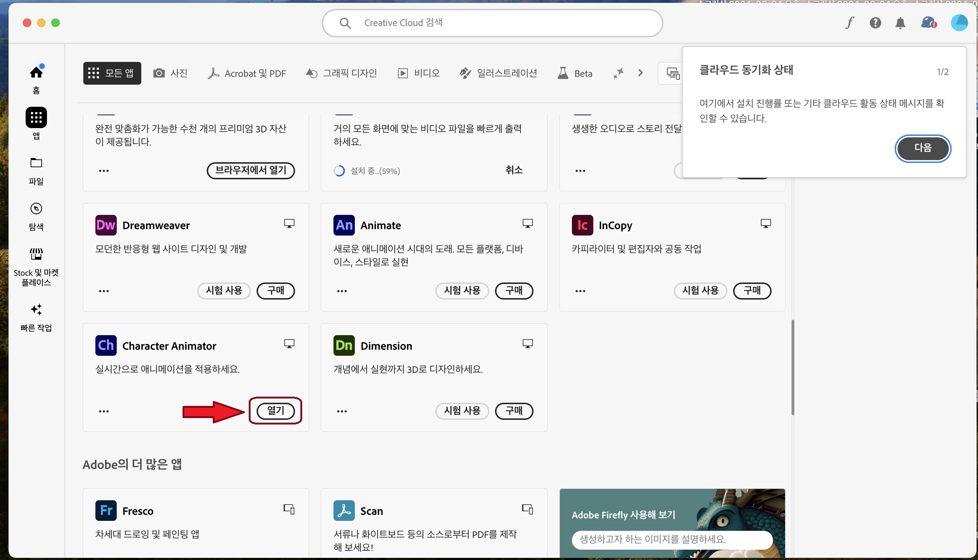Screen dimensions: 978x560
Task: Open Files (파일) in the sidebar
Action: (36, 163)
